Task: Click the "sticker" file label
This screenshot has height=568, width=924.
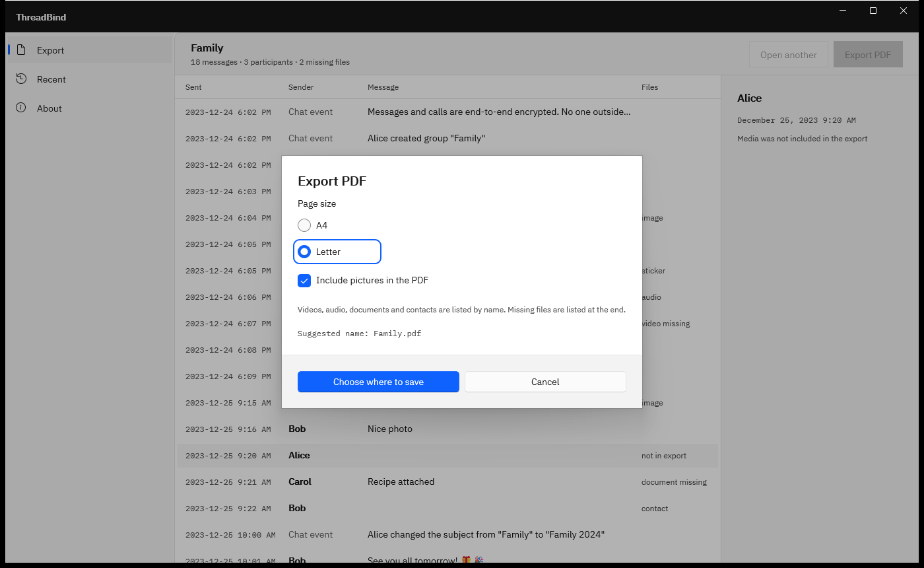Action: [x=653, y=271]
